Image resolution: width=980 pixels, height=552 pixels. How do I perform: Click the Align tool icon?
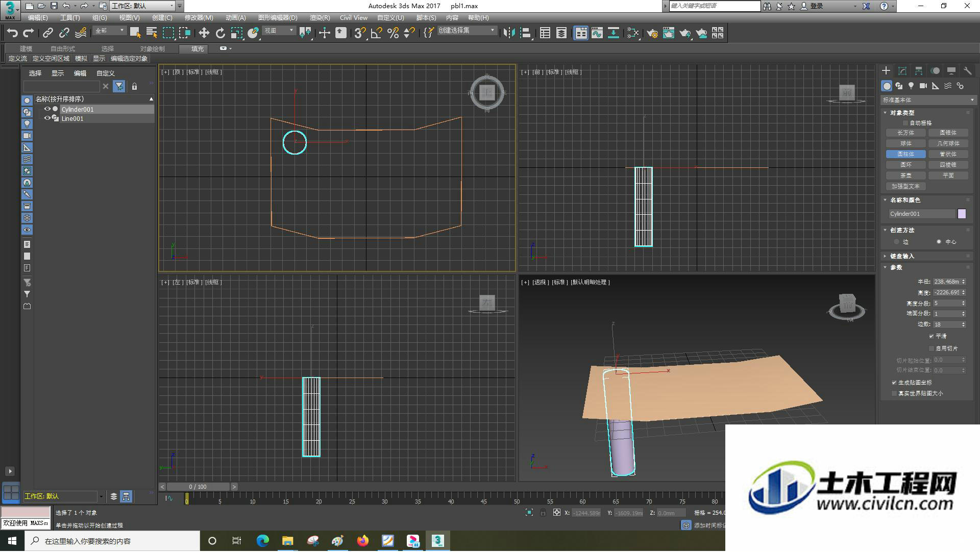tap(525, 33)
